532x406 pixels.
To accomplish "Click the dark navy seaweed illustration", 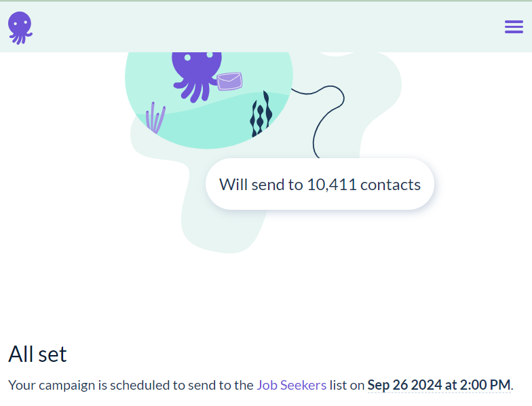I will tap(261, 114).
